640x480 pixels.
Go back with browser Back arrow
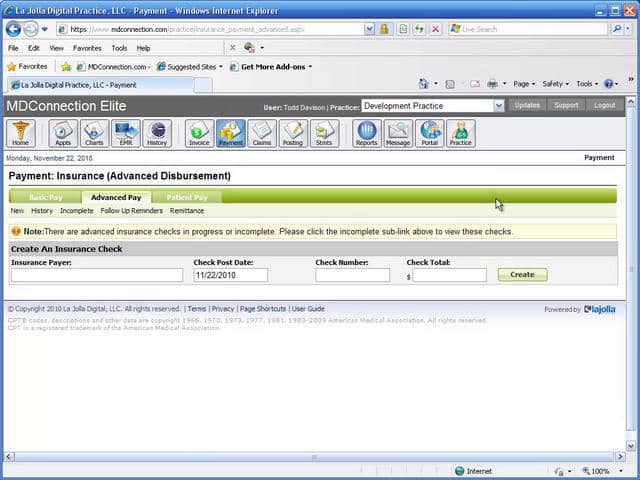(x=13, y=29)
